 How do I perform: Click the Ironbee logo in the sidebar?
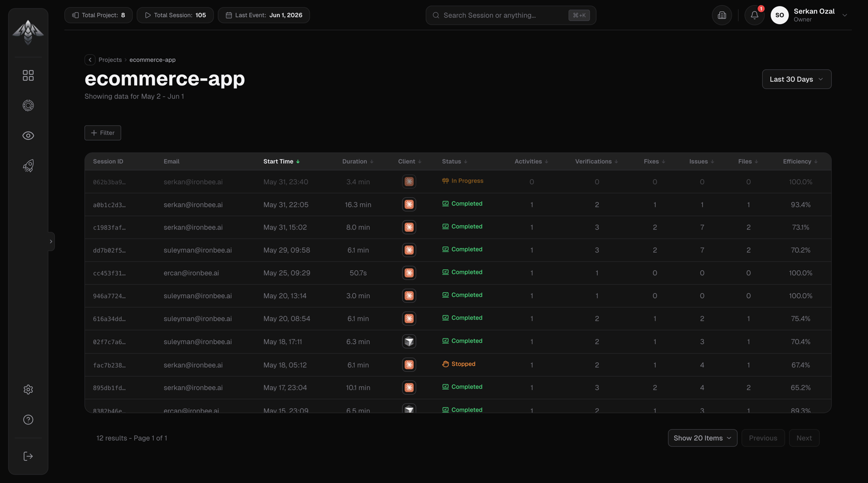(x=28, y=33)
